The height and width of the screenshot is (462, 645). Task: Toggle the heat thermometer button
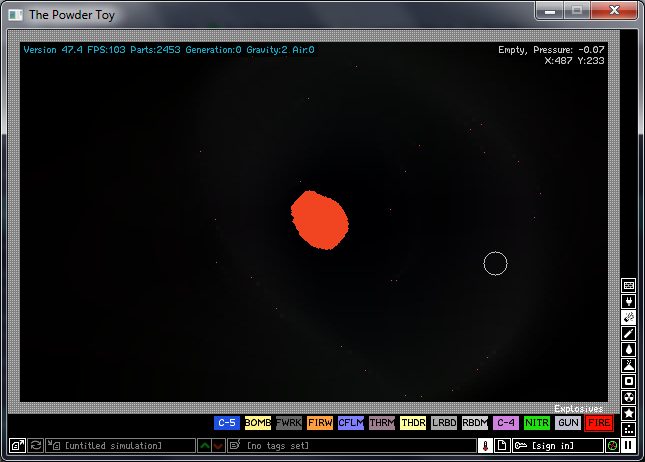(x=485, y=446)
